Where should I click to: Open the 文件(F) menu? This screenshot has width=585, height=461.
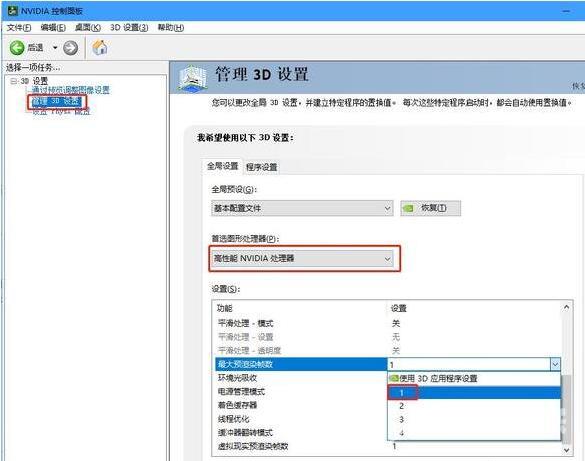click(19, 28)
